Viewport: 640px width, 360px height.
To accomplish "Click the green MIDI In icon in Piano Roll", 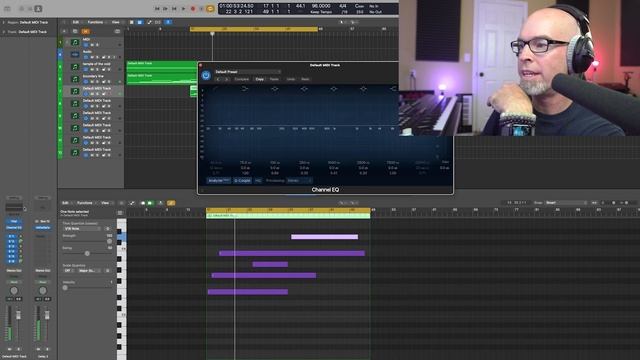I will [x=143, y=203].
